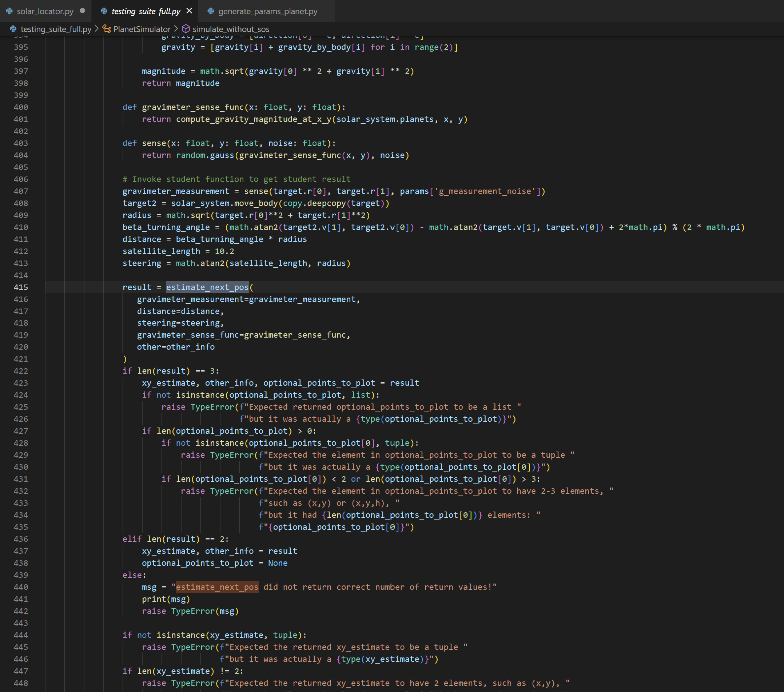Click the Python icon on generate_params_planet.py tab
This screenshot has height=692, width=784.
tap(211, 11)
